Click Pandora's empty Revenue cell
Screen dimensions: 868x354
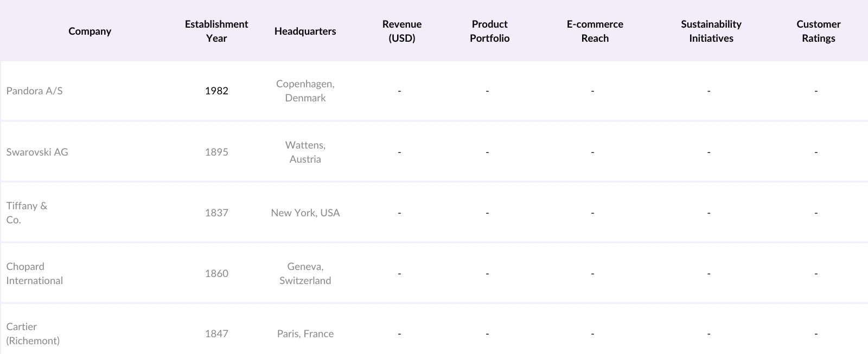[x=400, y=91]
